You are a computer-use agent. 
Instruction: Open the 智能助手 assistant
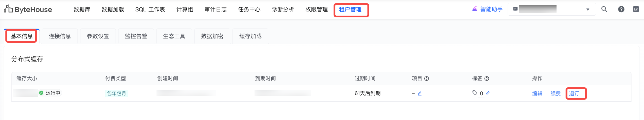487,9
